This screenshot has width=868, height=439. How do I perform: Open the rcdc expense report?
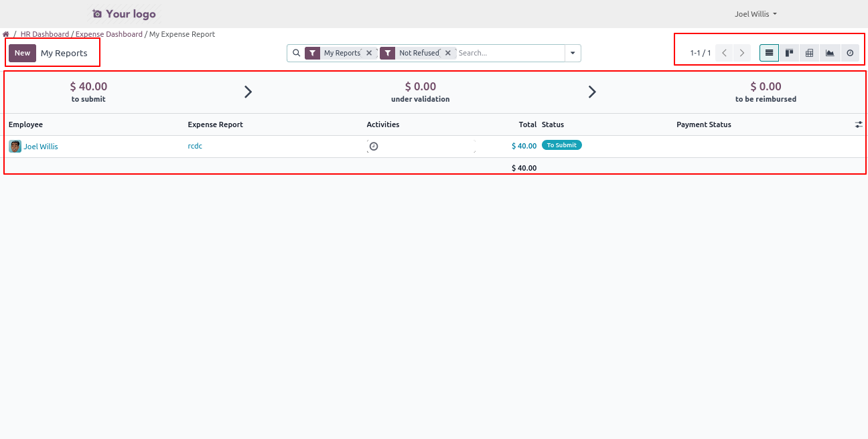tap(195, 146)
